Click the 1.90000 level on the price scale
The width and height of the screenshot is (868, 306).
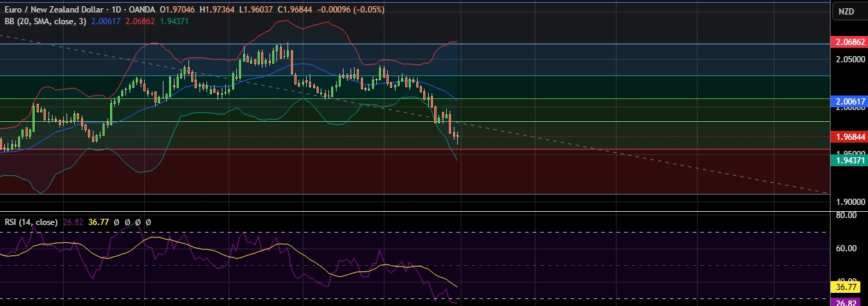point(848,201)
